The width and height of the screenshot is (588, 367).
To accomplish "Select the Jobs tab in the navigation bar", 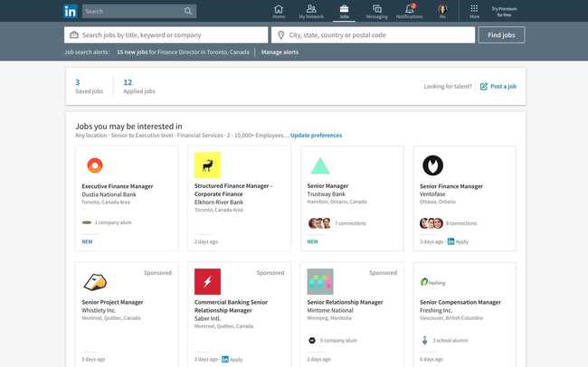I will (344, 11).
